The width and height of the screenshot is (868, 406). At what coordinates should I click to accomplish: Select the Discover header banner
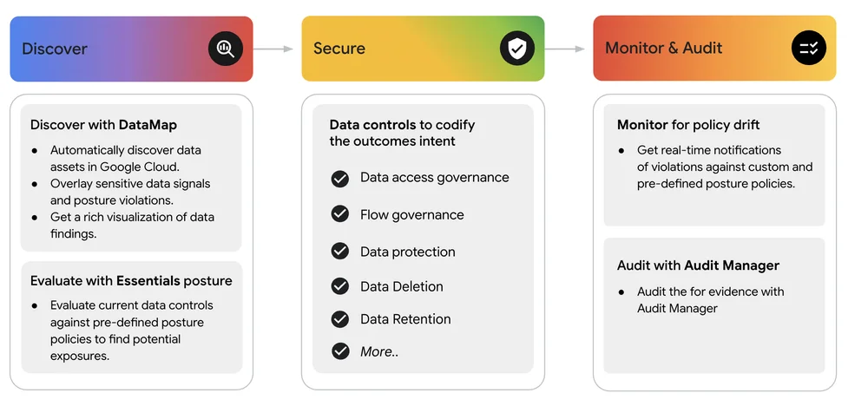[x=131, y=49]
